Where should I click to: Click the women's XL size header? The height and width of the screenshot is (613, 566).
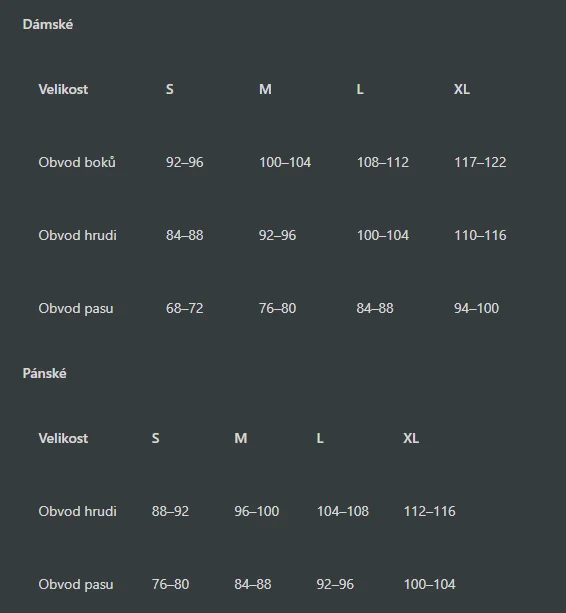pyautogui.click(x=462, y=90)
